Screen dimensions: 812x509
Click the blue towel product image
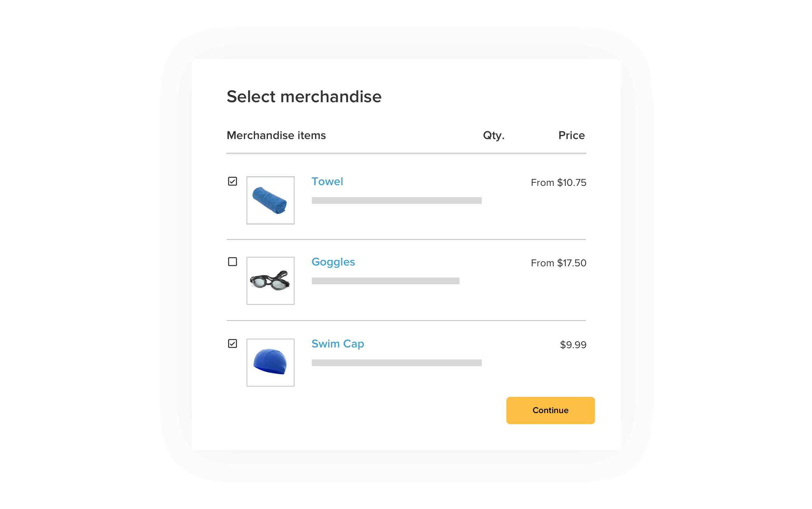[271, 200]
